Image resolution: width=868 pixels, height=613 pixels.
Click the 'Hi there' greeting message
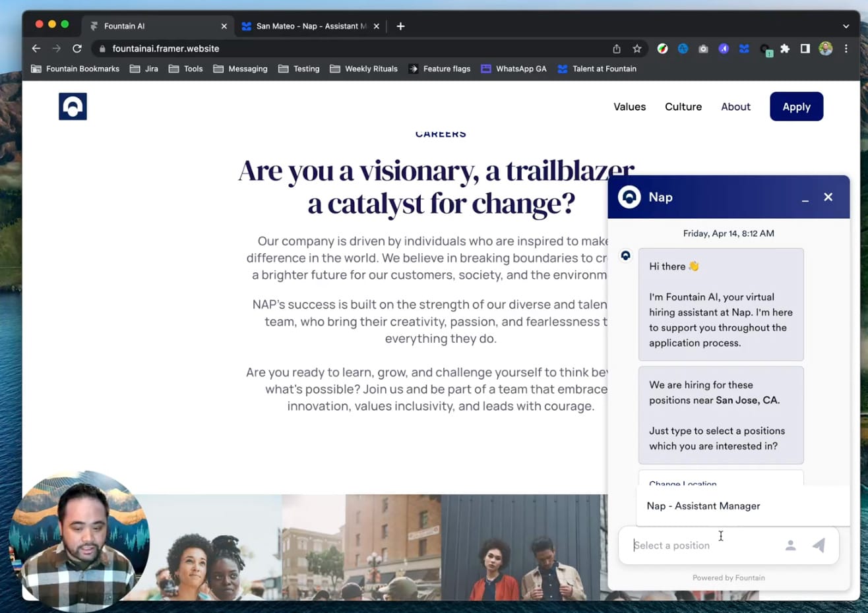coord(721,305)
